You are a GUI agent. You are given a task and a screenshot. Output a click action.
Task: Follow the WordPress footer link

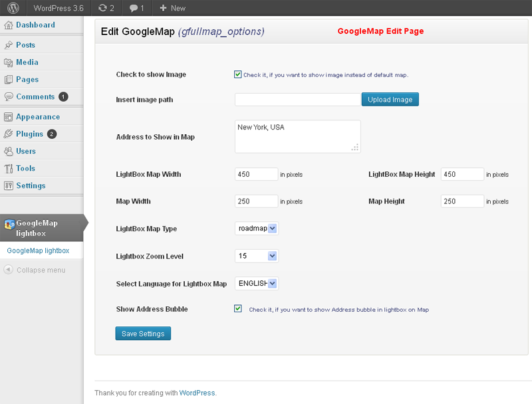(197, 393)
